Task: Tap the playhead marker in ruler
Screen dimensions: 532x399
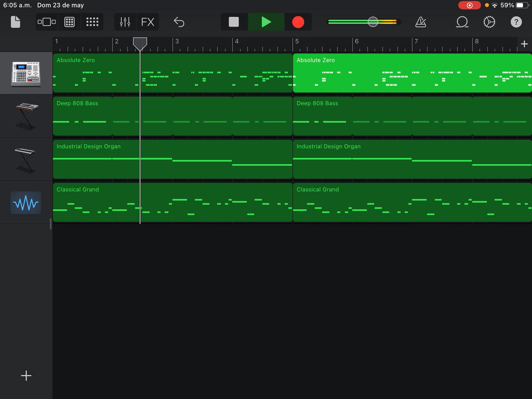Action: 140,44
